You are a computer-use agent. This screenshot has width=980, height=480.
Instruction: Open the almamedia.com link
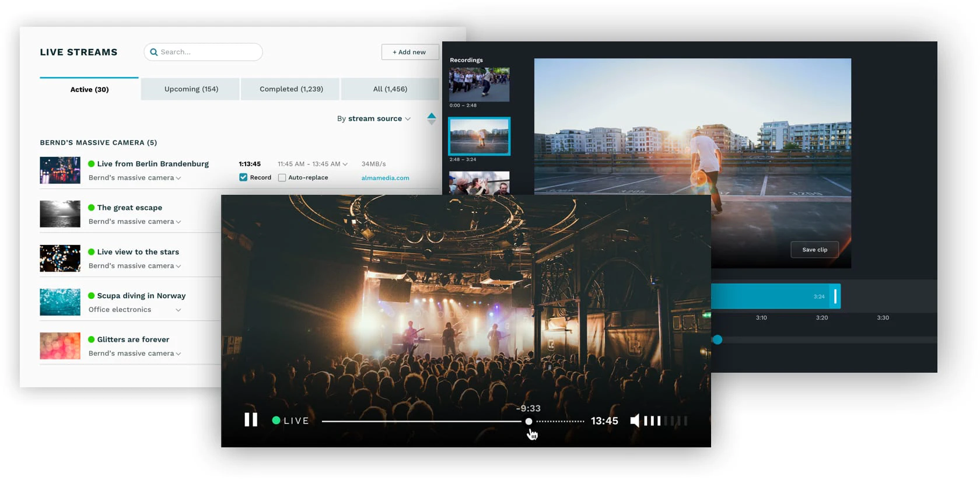[x=385, y=178]
